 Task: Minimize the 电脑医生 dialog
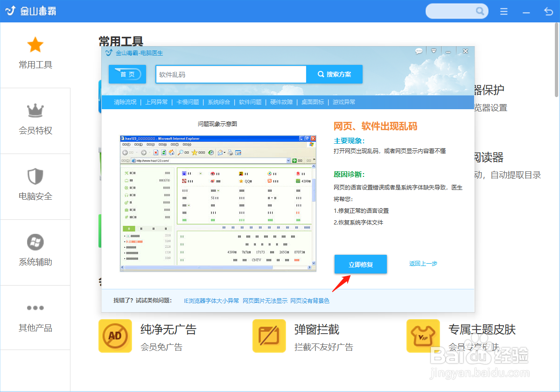448,51
